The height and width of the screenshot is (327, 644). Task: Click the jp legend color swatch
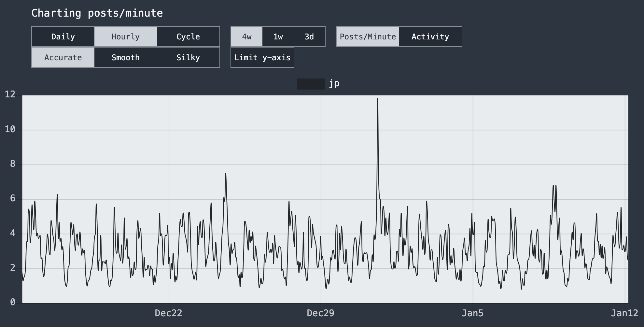point(311,84)
